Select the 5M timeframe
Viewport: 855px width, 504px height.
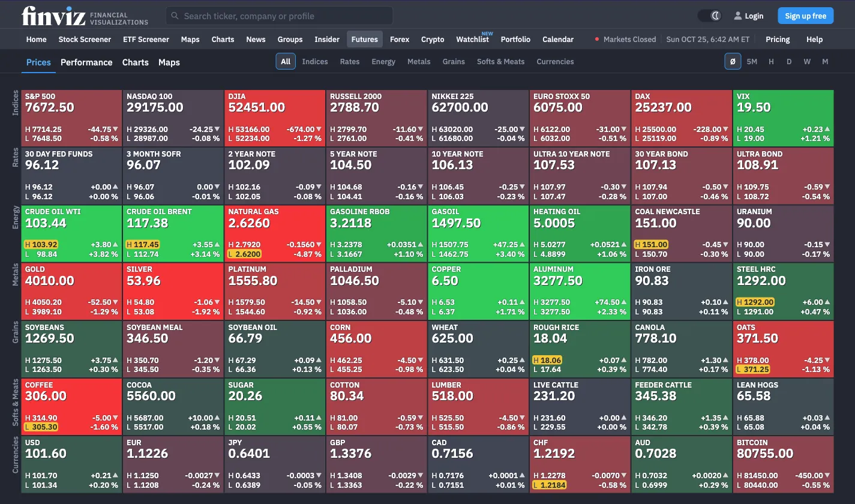(x=752, y=62)
